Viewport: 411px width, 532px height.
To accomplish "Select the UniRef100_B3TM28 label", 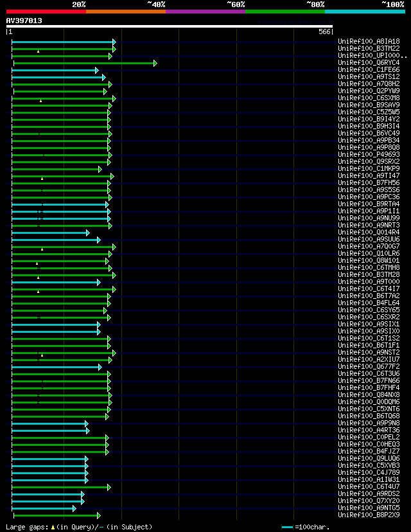I will pyautogui.click(x=369, y=275).
